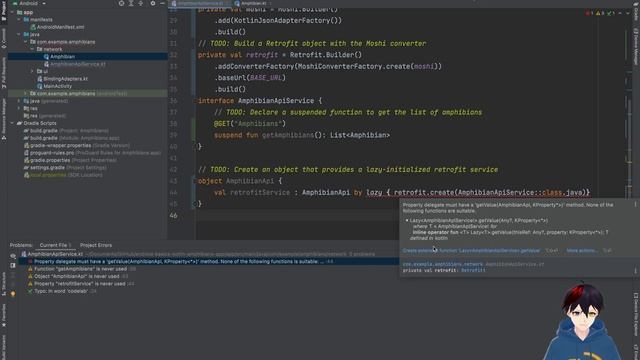
Task: Select warning Property retrofitService is never used
Action: point(80,284)
